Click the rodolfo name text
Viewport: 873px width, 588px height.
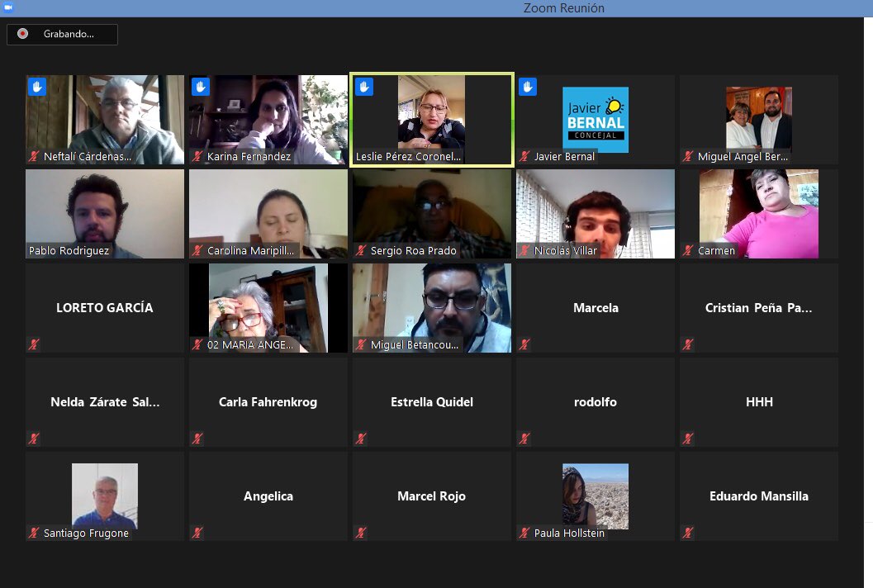point(595,402)
